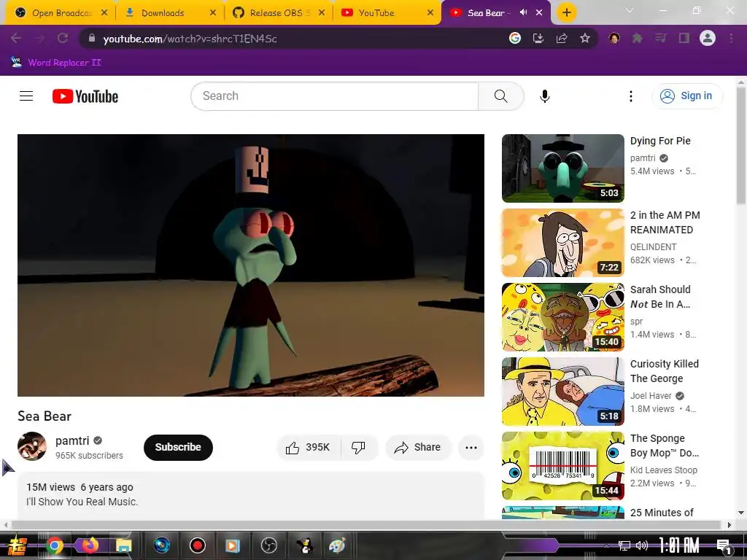The width and height of the screenshot is (747, 560).
Task: Open Chrome profile avatar
Action: [707, 38]
